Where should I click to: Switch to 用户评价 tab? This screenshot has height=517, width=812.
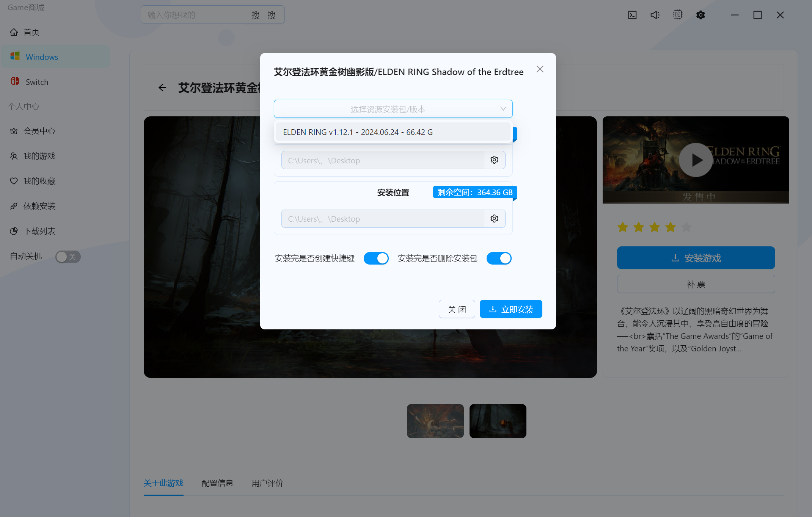267,483
